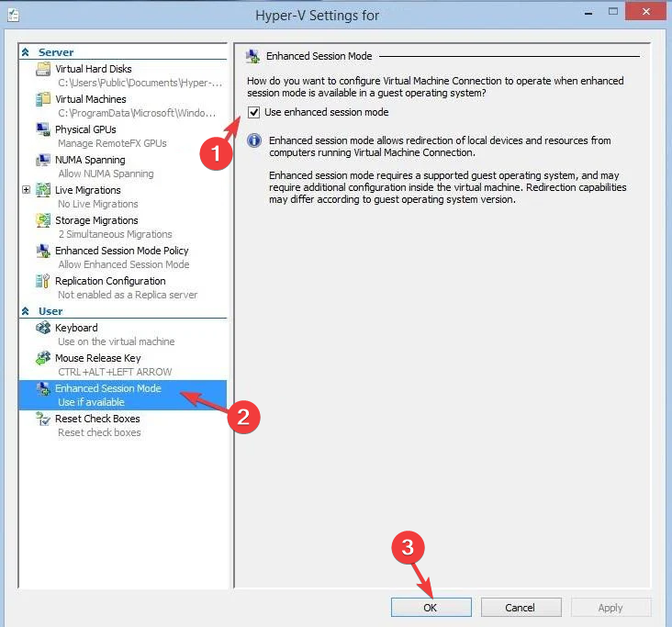The width and height of the screenshot is (672, 627).
Task: Click the Virtual Machines folder icon
Action: (43, 99)
